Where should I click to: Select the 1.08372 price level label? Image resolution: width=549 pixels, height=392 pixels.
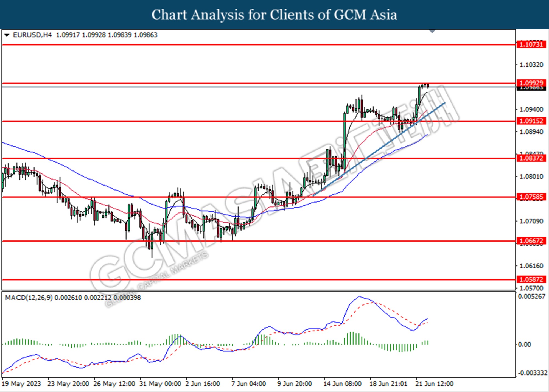point(531,158)
